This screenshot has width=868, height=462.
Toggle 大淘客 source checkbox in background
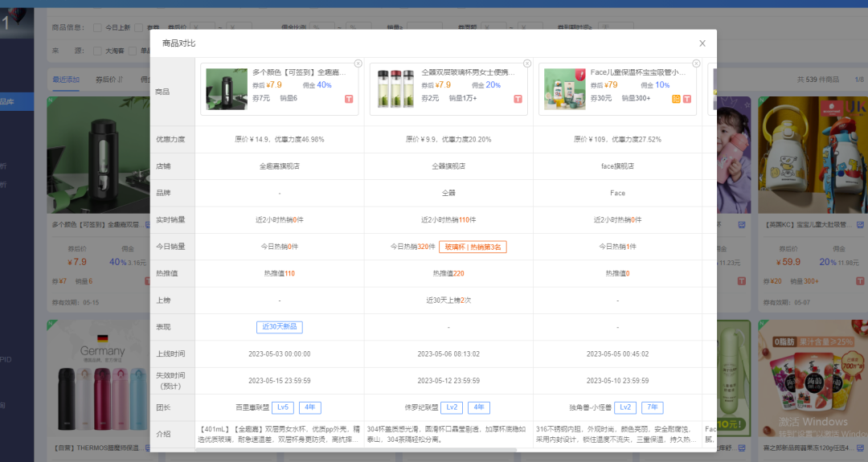coord(97,51)
